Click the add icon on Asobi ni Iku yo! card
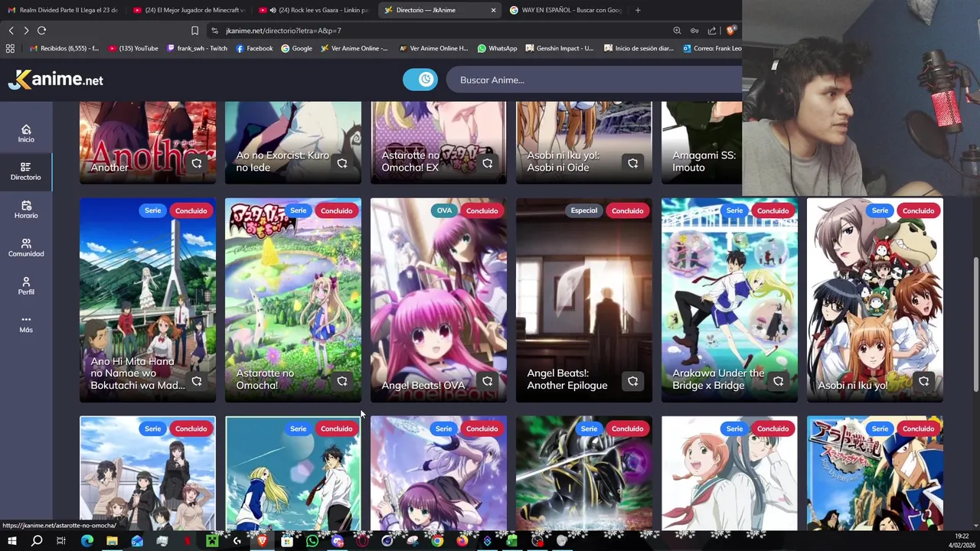This screenshot has width=980, height=551. [x=924, y=381]
